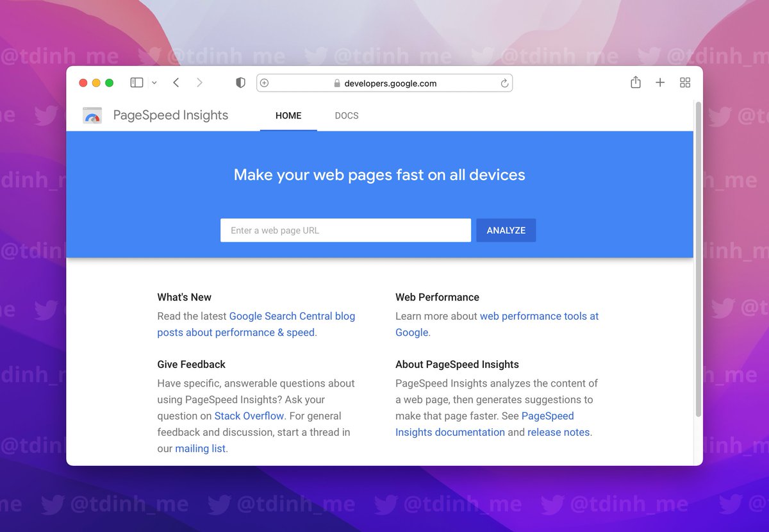This screenshot has height=532, width=769.
Task: Click the PageSpeed Insights title
Action: pyautogui.click(x=170, y=115)
